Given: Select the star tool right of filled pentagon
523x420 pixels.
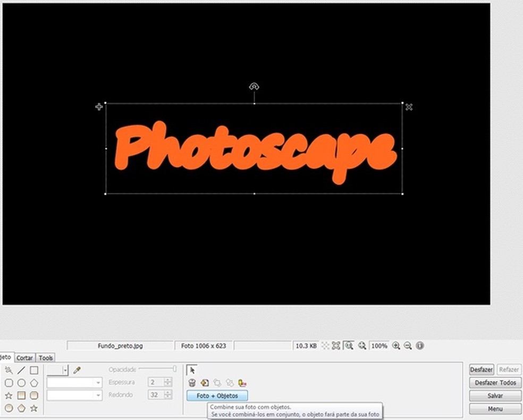Looking at the screenshot, I should coord(34,408).
